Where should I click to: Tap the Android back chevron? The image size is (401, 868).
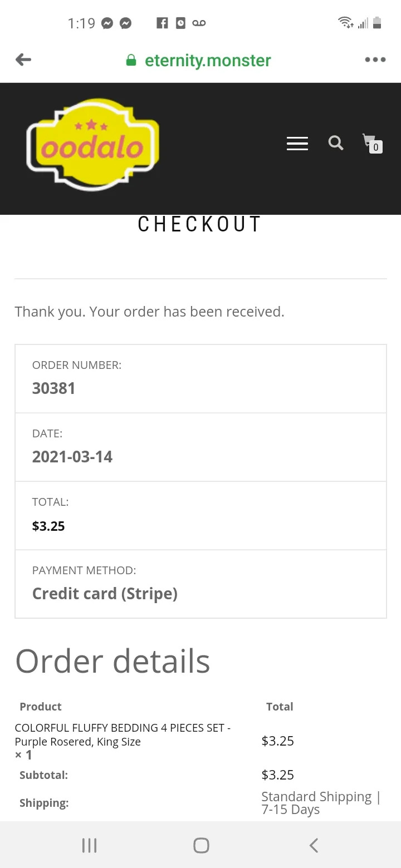point(314,846)
